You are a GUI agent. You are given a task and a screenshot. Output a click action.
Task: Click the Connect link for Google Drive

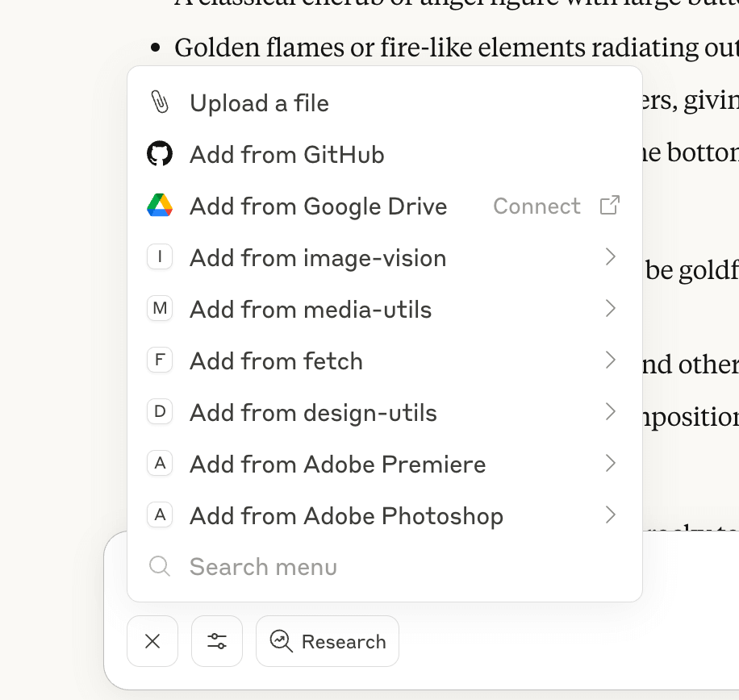tap(537, 206)
